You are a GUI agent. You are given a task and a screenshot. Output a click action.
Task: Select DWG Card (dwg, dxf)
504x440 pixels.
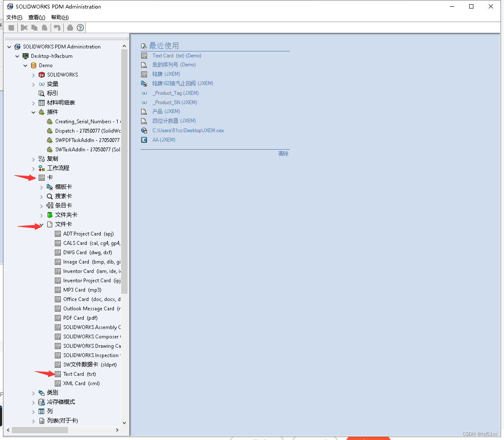(x=88, y=253)
